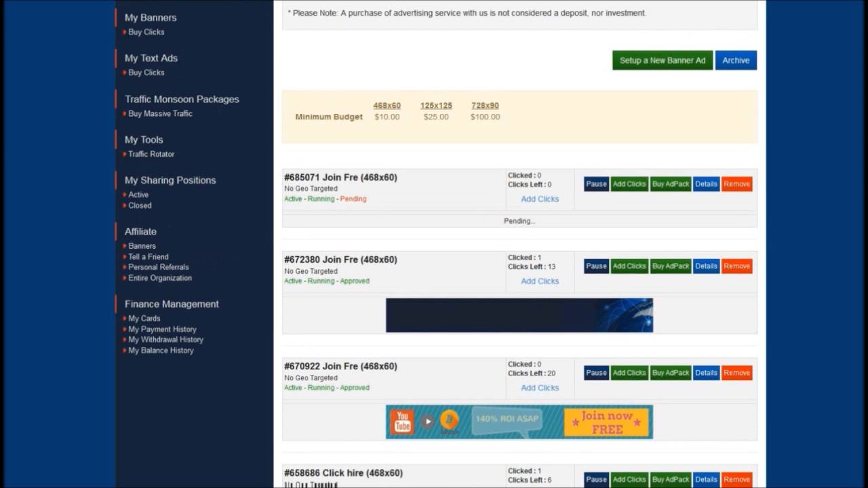Open My Payment History
Image resolution: width=868 pixels, height=488 pixels.
click(x=163, y=329)
